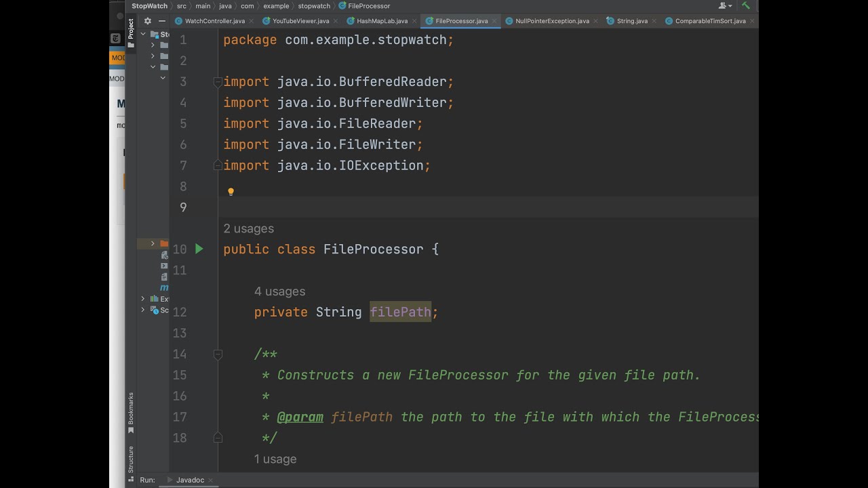This screenshot has height=488, width=868.
Task: Click fold end marker at line 7
Action: pyautogui.click(x=218, y=165)
